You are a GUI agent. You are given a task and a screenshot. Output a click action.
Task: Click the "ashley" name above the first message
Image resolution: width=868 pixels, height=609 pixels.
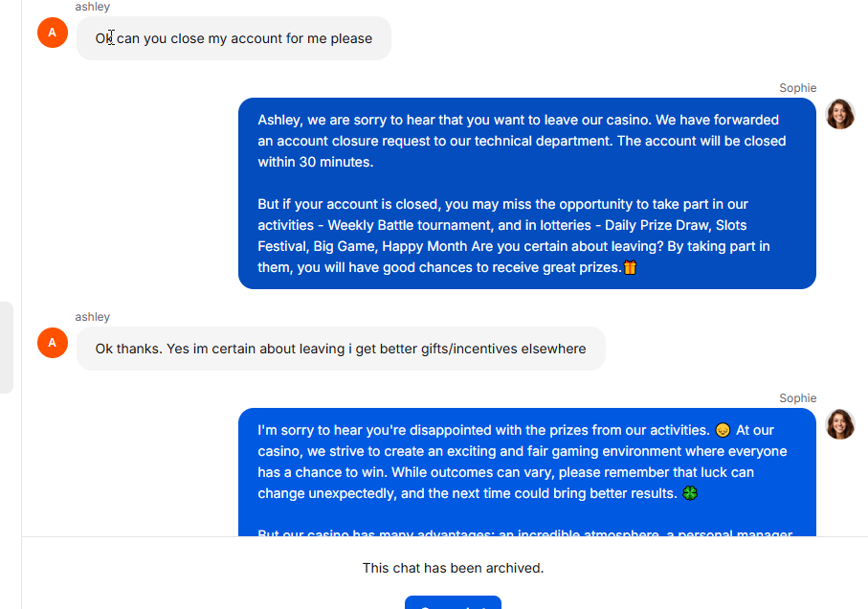click(93, 7)
